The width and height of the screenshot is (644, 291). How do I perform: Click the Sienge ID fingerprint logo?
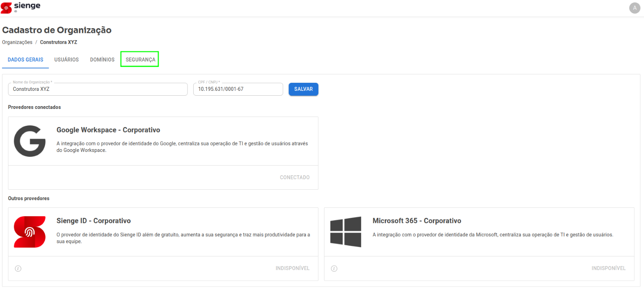pyautogui.click(x=30, y=232)
